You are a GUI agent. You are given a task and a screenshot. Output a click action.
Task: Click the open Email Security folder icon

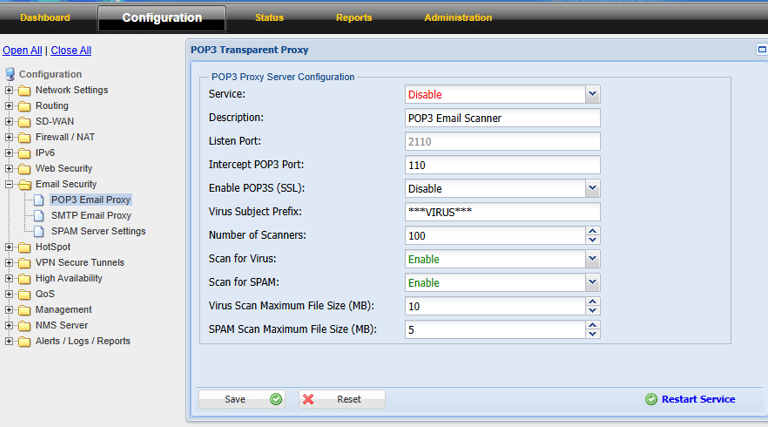point(24,185)
